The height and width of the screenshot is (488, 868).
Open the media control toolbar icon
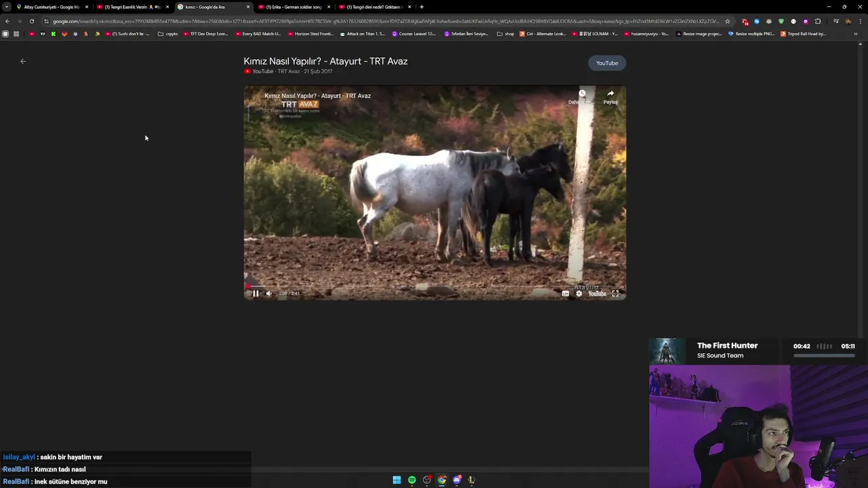tap(835, 21)
